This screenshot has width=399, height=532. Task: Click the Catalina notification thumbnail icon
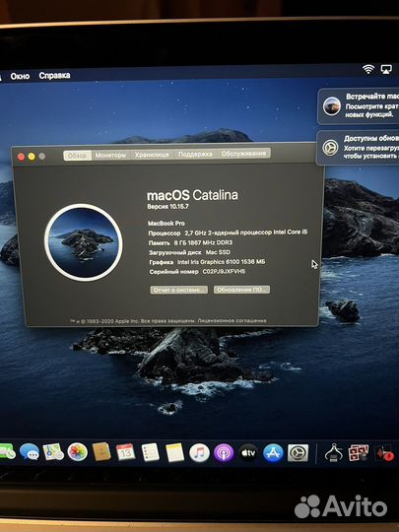tap(331, 105)
